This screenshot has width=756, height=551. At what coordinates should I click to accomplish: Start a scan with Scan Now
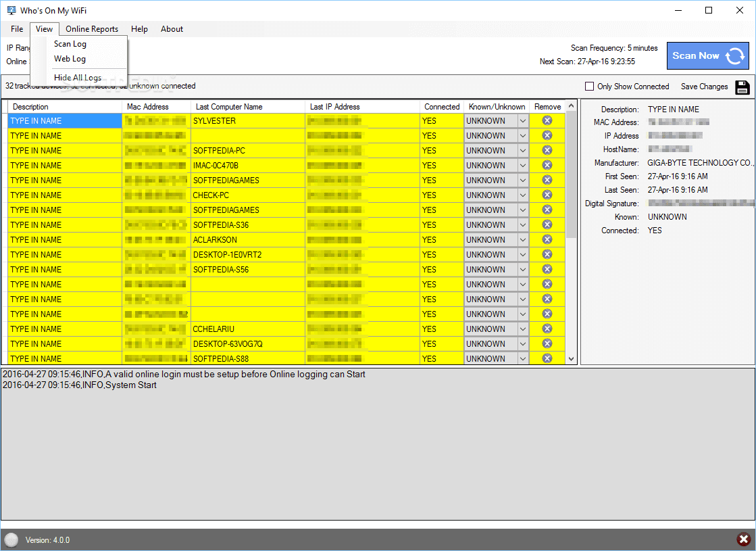[x=708, y=56]
